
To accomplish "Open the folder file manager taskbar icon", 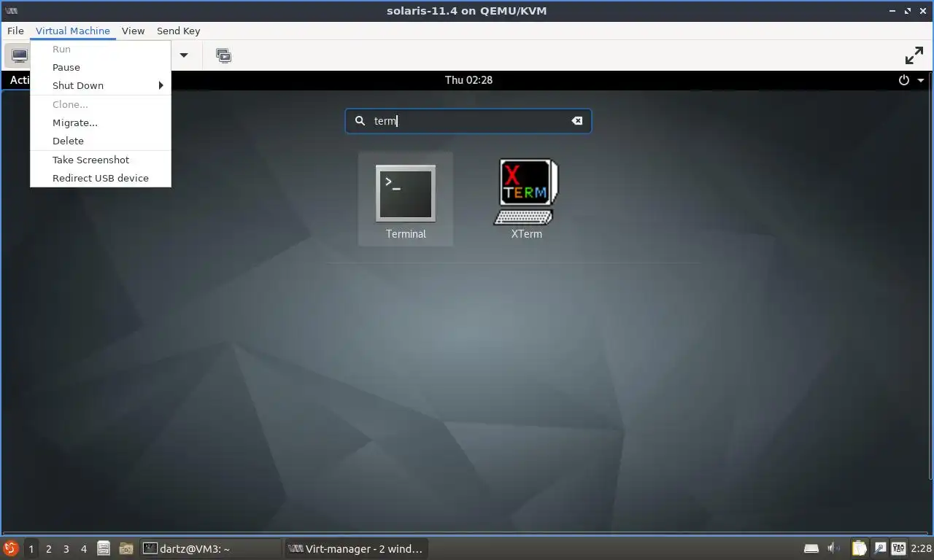I will pos(126,548).
